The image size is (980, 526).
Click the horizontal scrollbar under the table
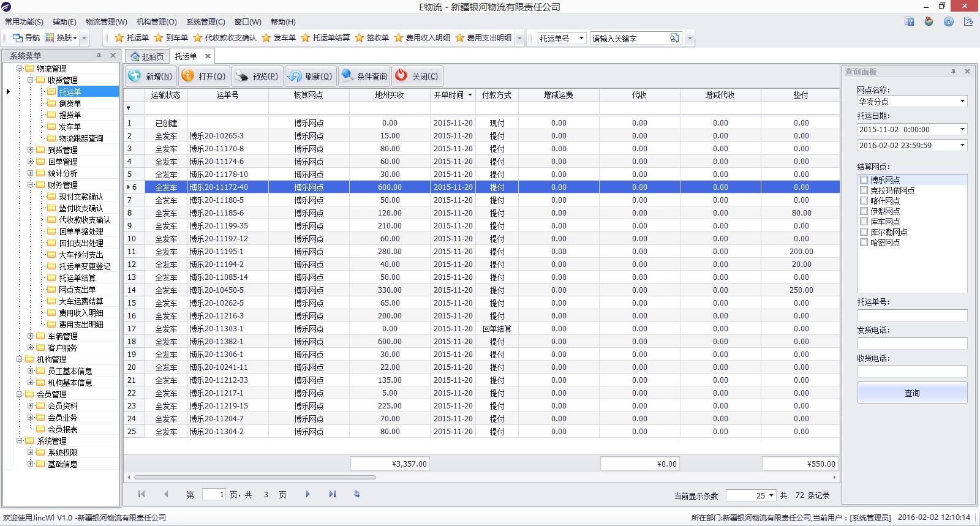click(254, 477)
